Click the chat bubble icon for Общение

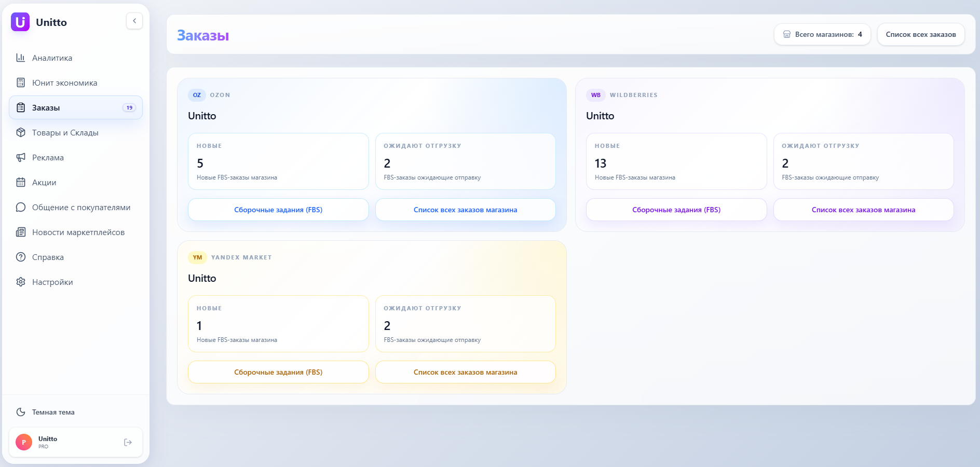click(21, 207)
